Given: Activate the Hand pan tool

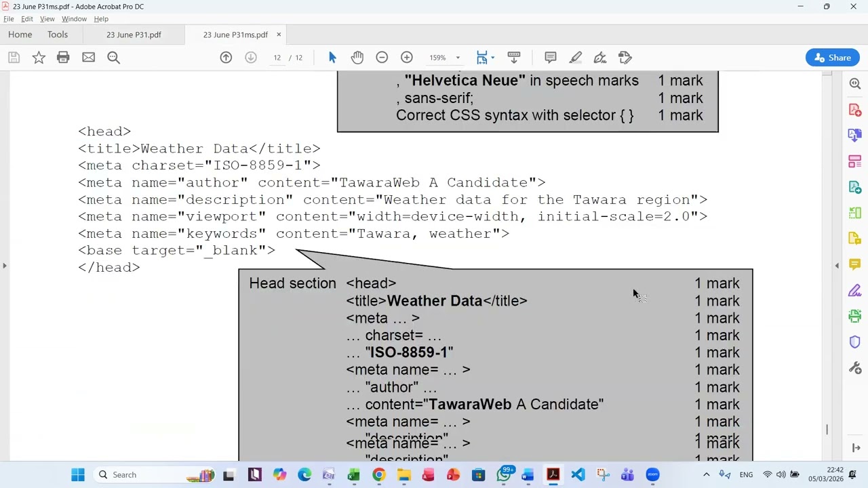Looking at the screenshot, I should coord(357,58).
